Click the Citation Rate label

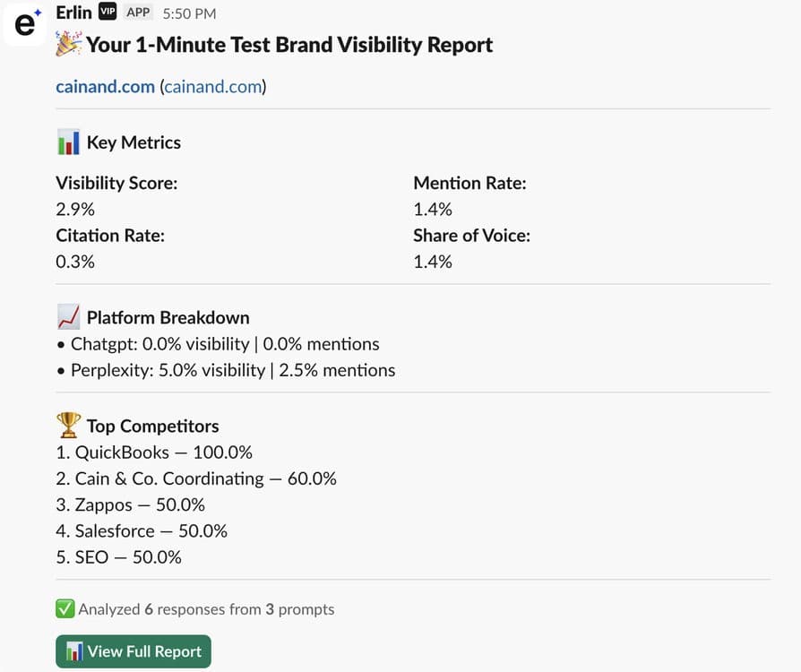tap(110, 235)
